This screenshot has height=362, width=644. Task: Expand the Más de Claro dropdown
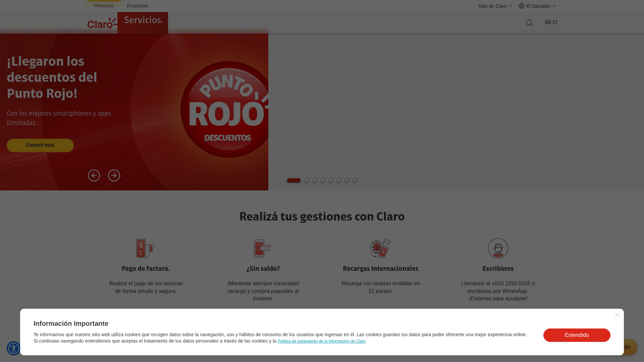(x=495, y=6)
